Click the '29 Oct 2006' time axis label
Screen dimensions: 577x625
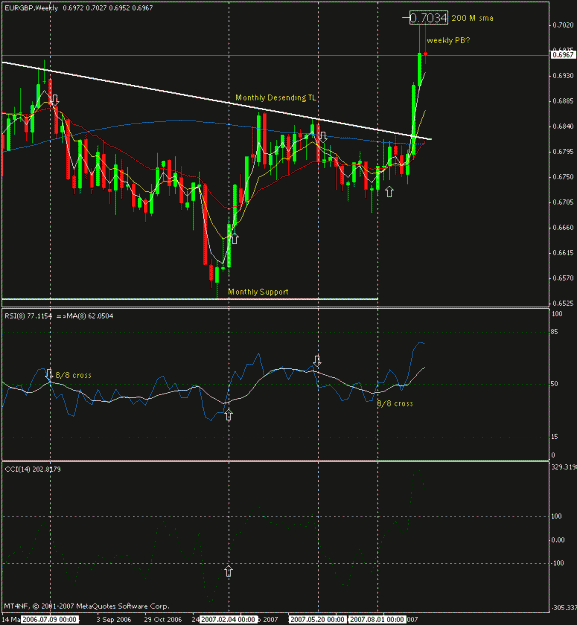tap(163, 619)
